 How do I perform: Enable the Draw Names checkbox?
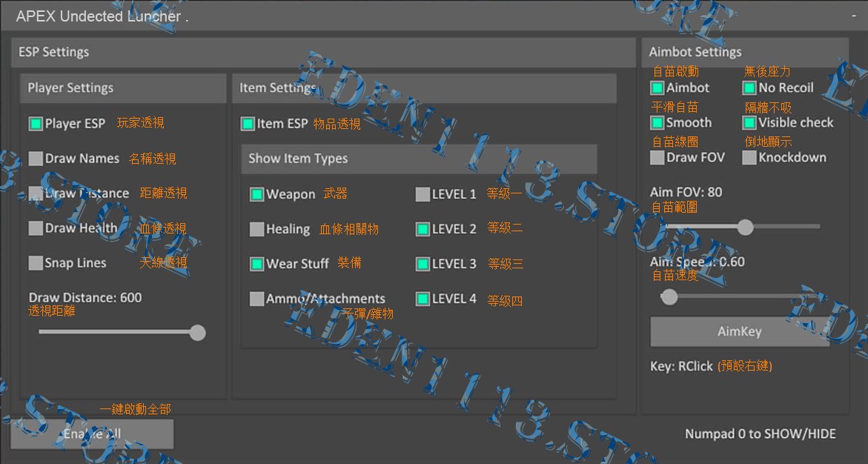coord(36,159)
